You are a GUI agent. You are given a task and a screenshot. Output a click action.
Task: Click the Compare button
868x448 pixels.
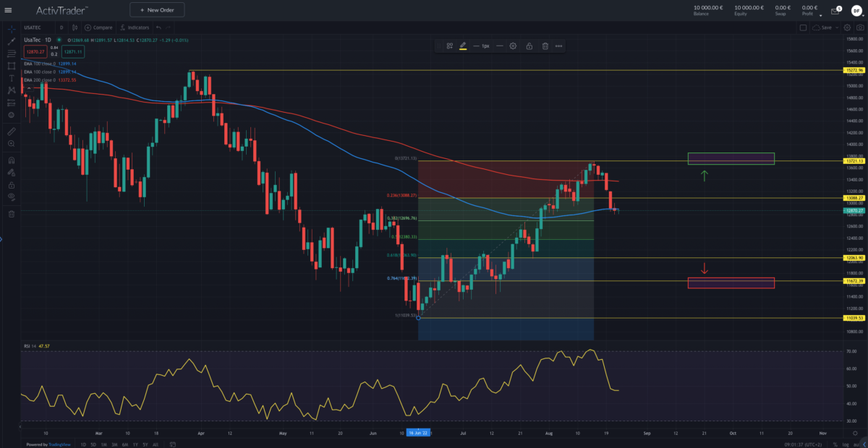click(98, 27)
